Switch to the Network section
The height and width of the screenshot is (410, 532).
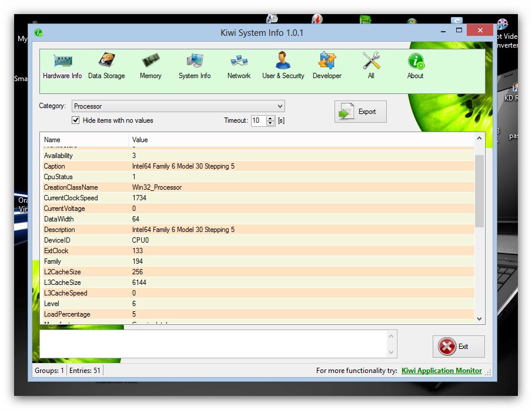[239, 66]
